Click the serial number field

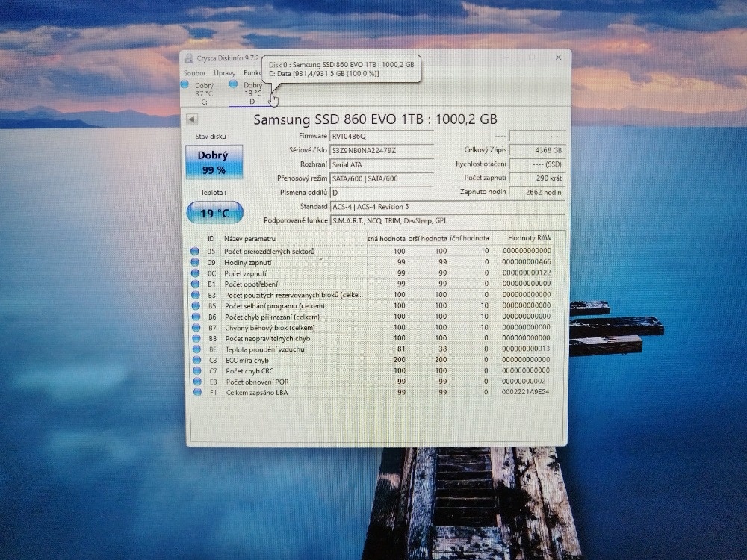pyautogui.click(x=381, y=150)
